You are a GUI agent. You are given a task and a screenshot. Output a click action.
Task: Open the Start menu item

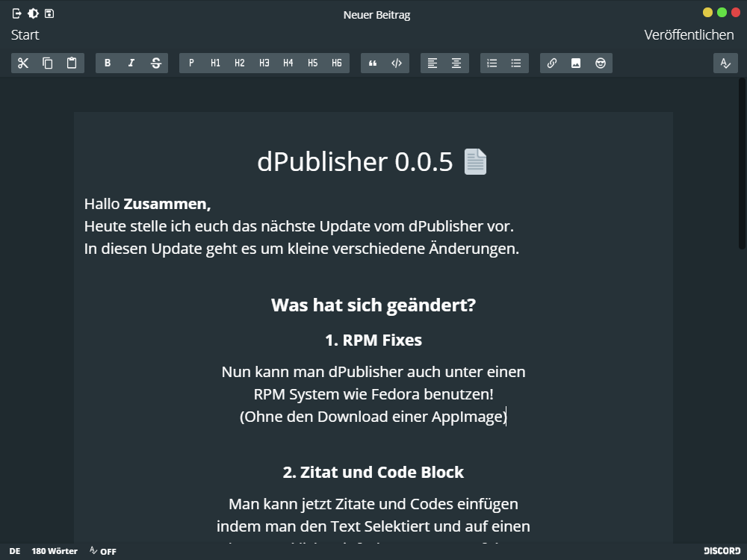[x=25, y=35]
